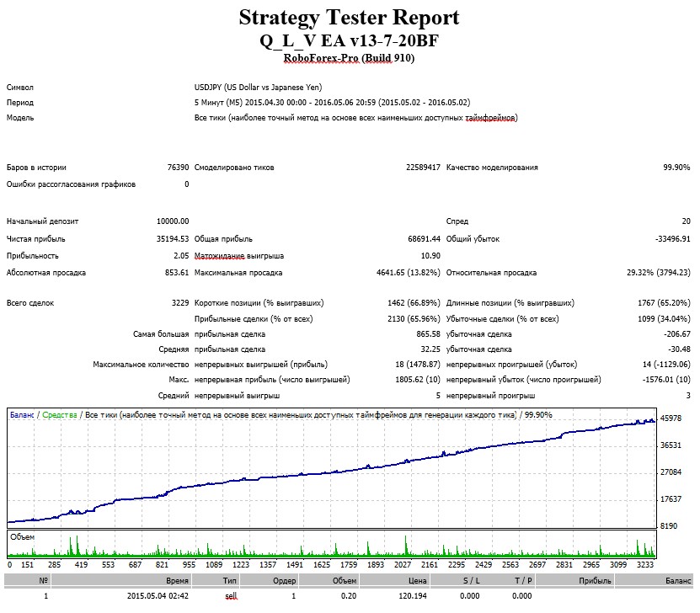This screenshot has width=700, height=613.
Task: Click the price cell 120.194
Action: 413,596
